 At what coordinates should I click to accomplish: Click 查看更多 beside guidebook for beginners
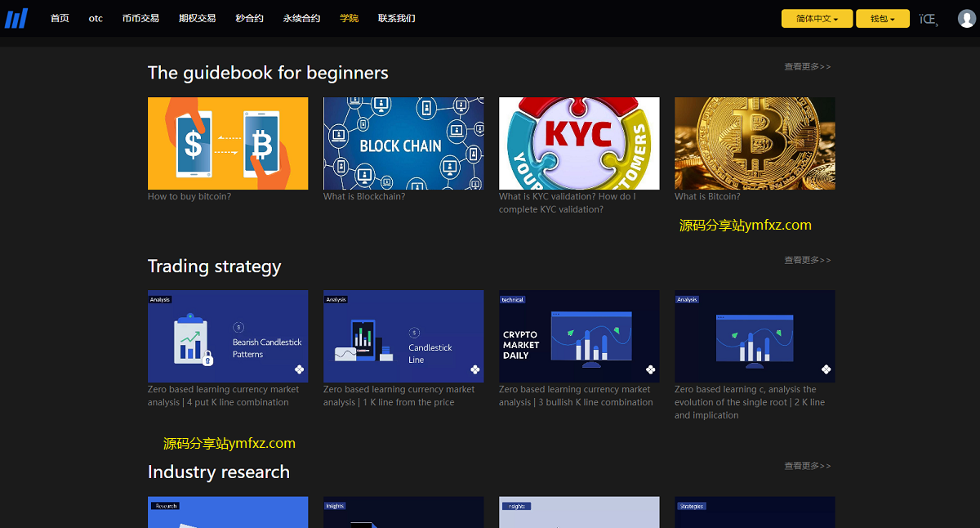(x=807, y=67)
